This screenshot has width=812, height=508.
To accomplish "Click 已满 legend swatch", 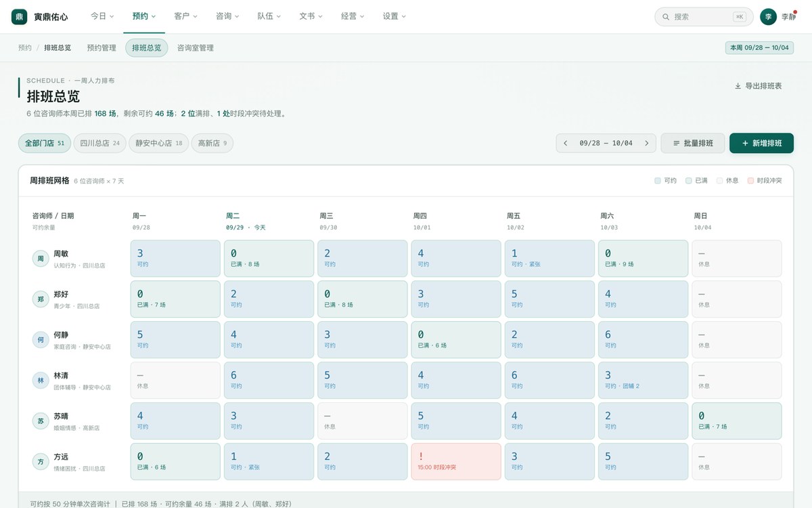I will coord(689,181).
